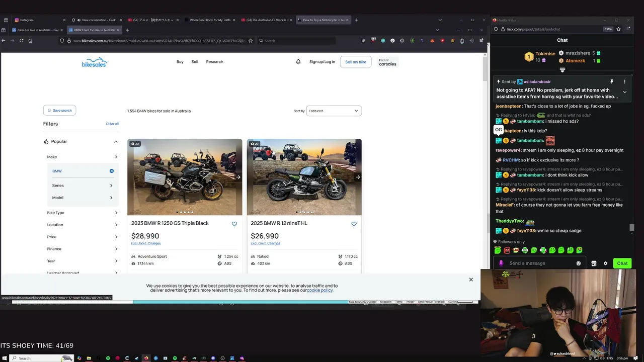Show next photo of BMW R 12 nineT
The image size is (644, 362).
(358, 177)
